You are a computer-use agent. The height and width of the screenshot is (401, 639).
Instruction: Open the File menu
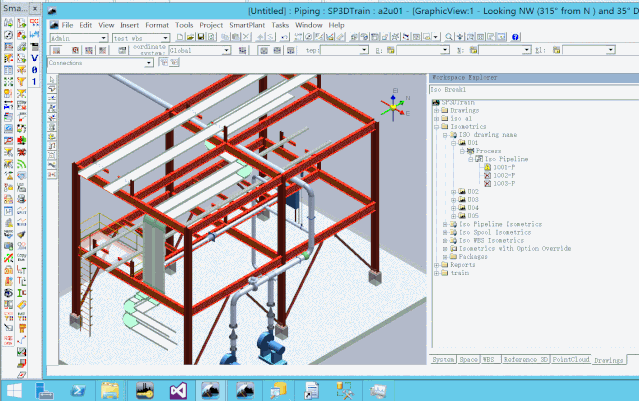click(67, 25)
